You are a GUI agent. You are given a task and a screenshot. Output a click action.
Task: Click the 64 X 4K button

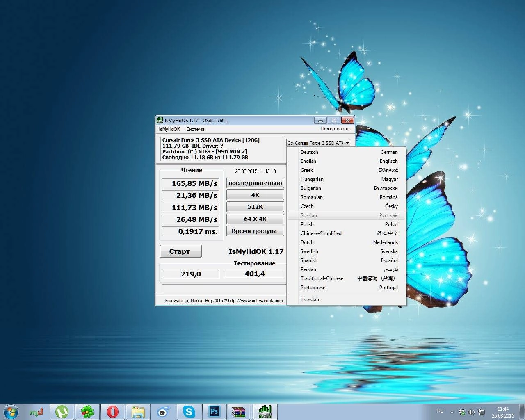(255, 219)
